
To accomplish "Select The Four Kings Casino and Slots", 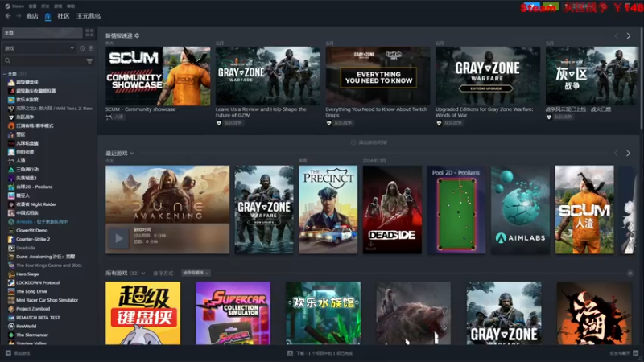I will [50, 265].
